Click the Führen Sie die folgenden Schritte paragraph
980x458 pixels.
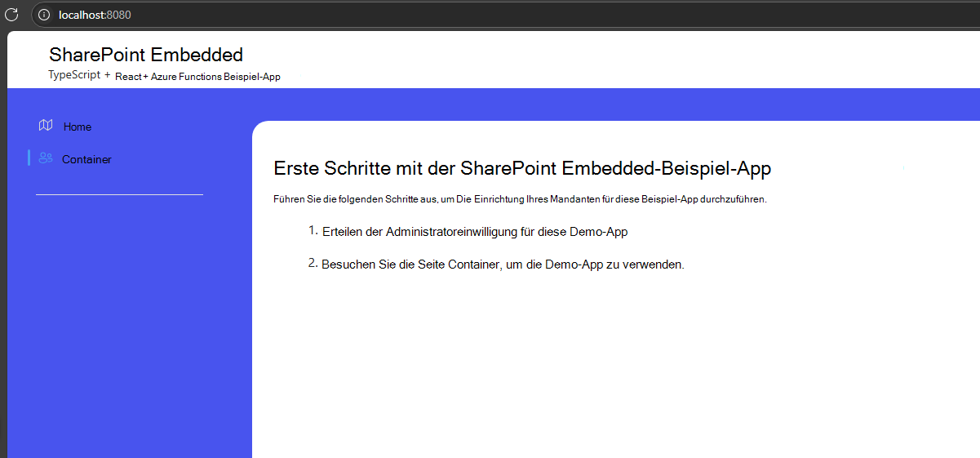pyautogui.click(x=520, y=199)
